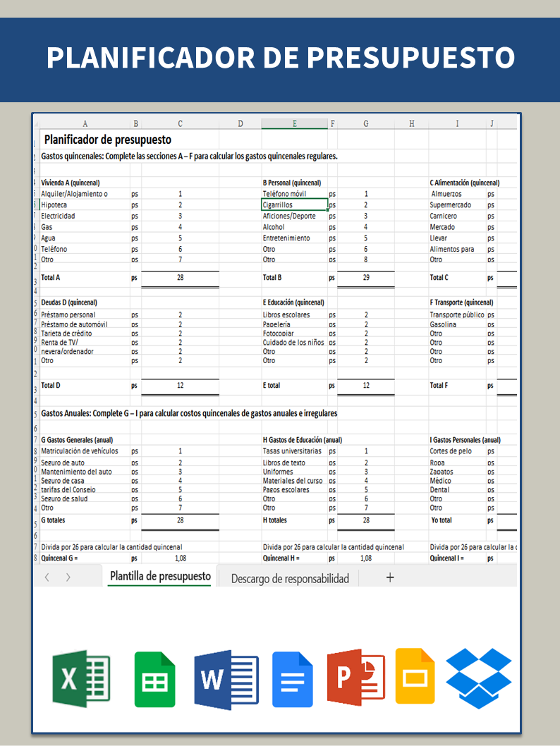Click the PowerPoint icon
Image resolution: width=560 pixels, height=746 pixels.
click(356, 677)
